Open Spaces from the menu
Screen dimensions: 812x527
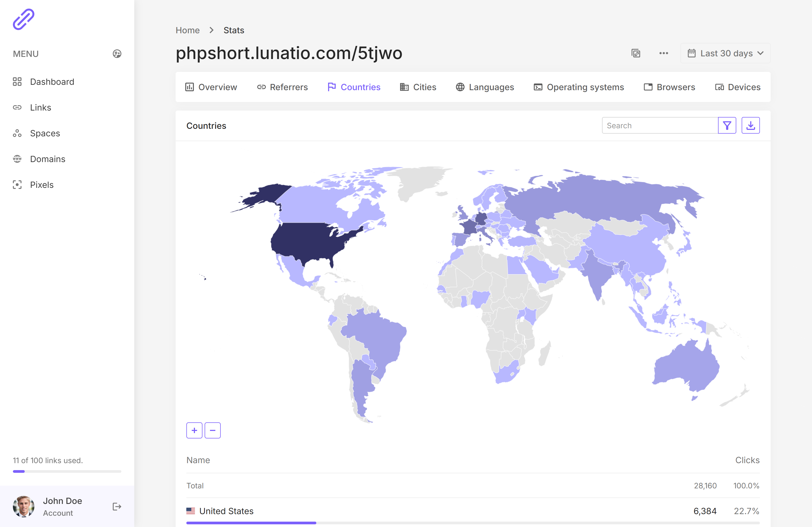[x=45, y=133]
